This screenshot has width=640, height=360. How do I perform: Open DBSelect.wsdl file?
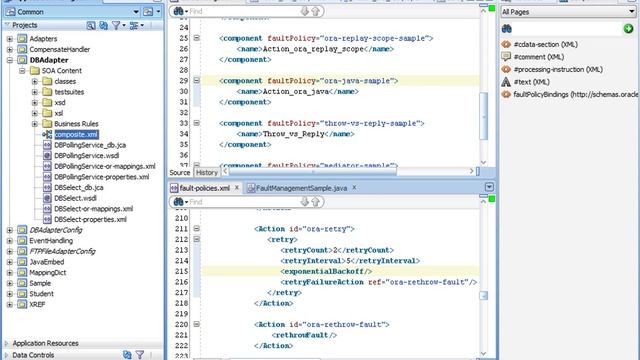pos(75,198)
